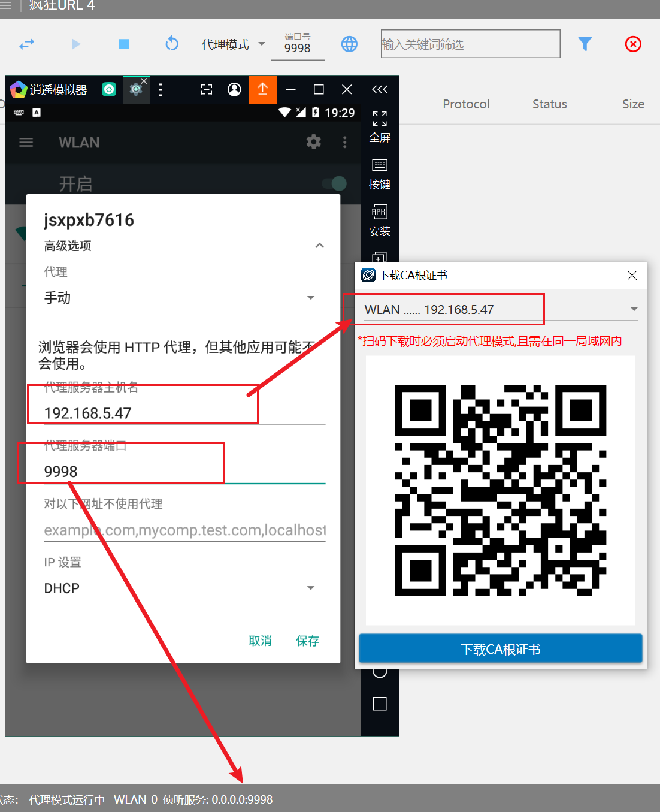Click the 下载CA根证书 download button
Viewport: 660px width, 812px height.
click(x=500, y=649)
